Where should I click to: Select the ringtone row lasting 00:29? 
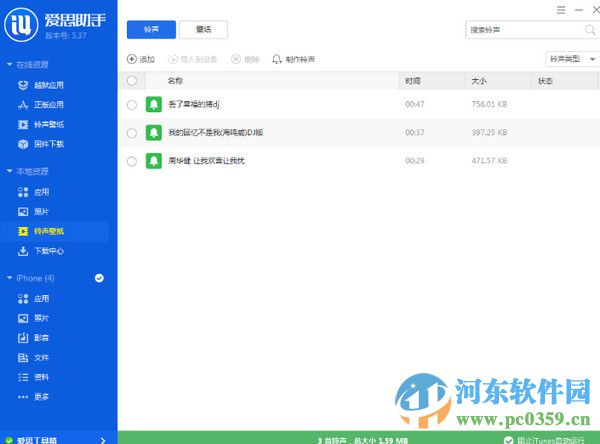pos(132,161)
